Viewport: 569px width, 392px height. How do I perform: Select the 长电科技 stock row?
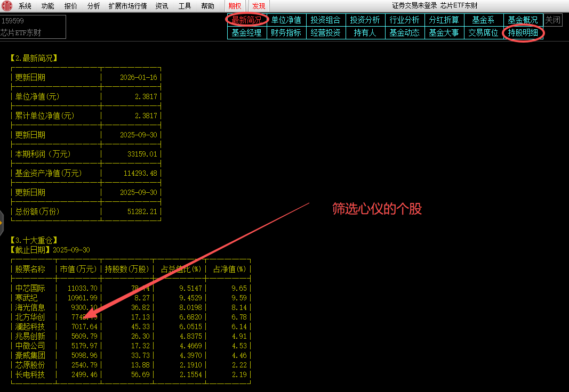[x=131, y=374]
